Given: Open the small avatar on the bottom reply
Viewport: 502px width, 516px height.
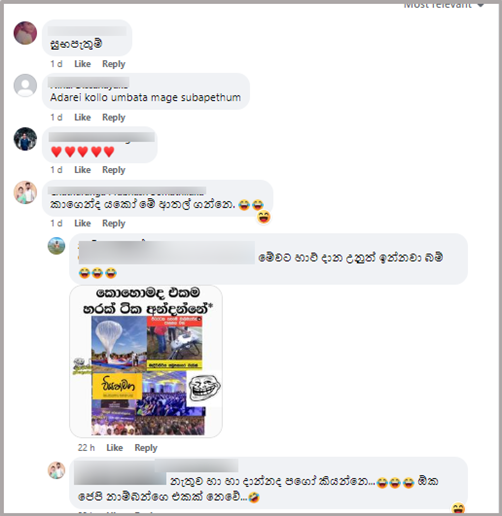Looking at the screenshot, I should click(56, 470).
